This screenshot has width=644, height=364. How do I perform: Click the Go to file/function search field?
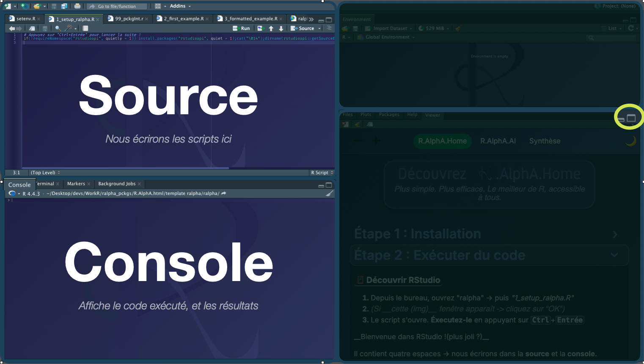[117, 6]
